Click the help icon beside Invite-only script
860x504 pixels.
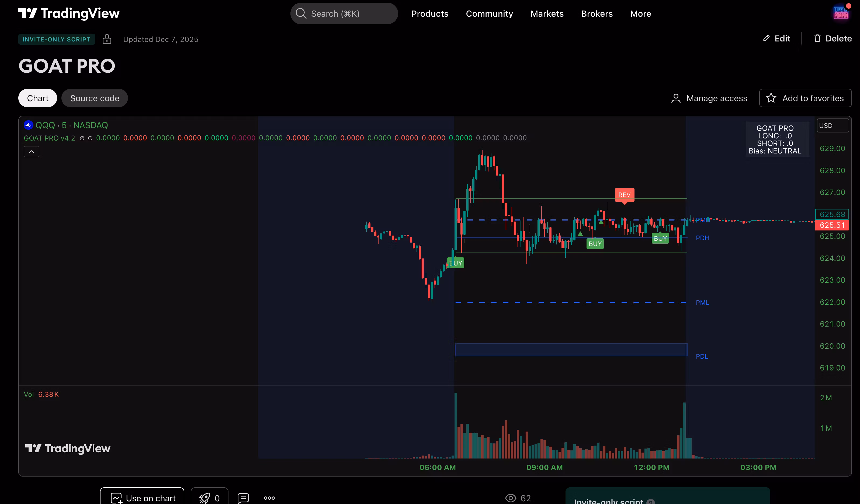pyautogui.click(x=650, y=501)
